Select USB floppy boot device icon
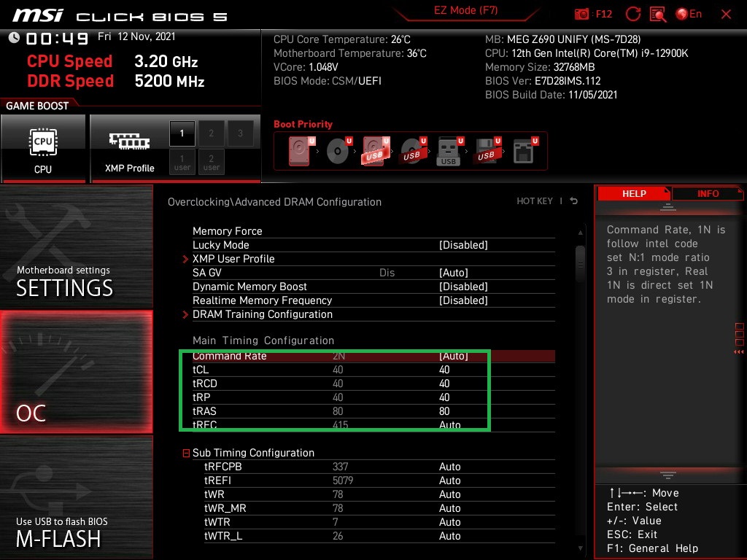This screenshot has height=560, width=747. coord(487,151)
